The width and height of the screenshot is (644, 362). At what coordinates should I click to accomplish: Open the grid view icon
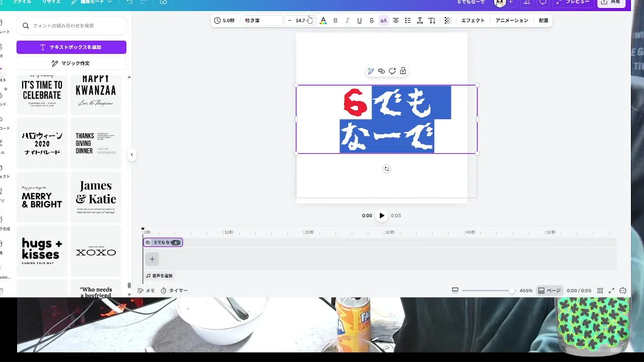coord(600,291)
